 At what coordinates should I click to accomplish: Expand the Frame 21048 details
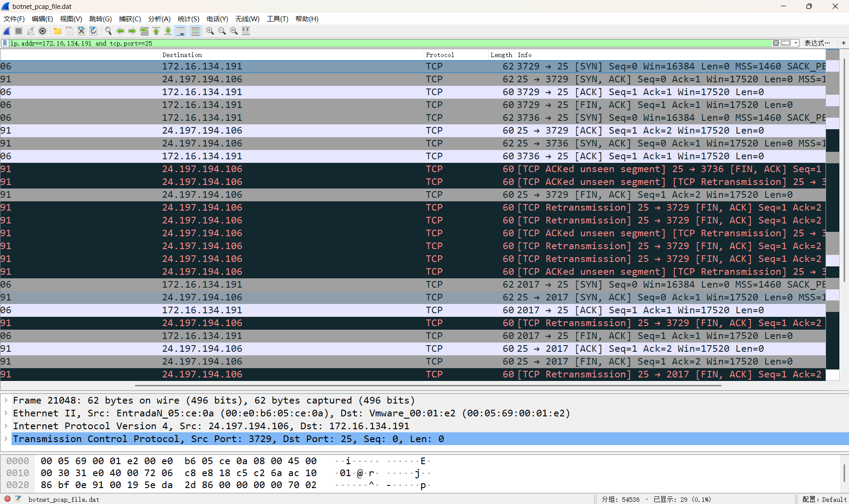coord(6,400)
